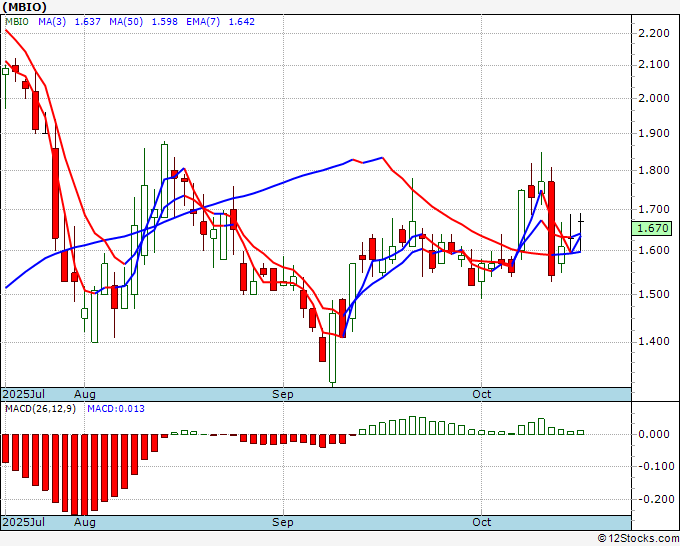This screenshot has height=546, width=680.
Task: Click the 1.500 price axis label
Action: click(x=654, y=294)
